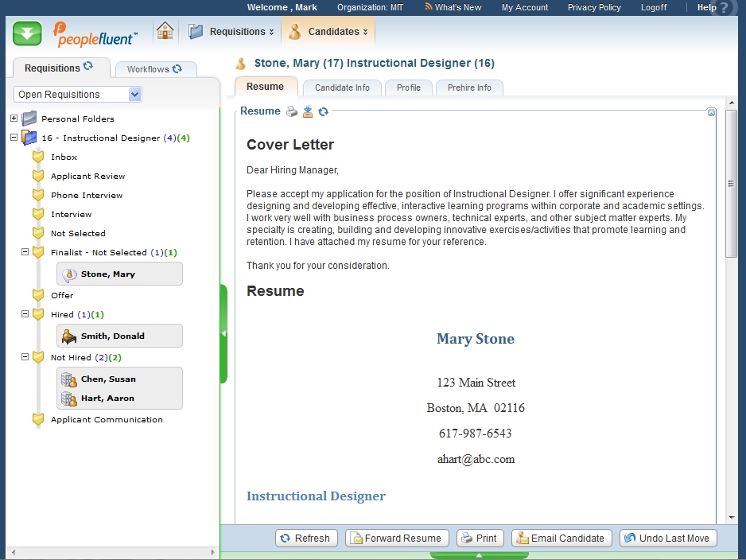Collapse the Resume section panel

tap(711, 112)
